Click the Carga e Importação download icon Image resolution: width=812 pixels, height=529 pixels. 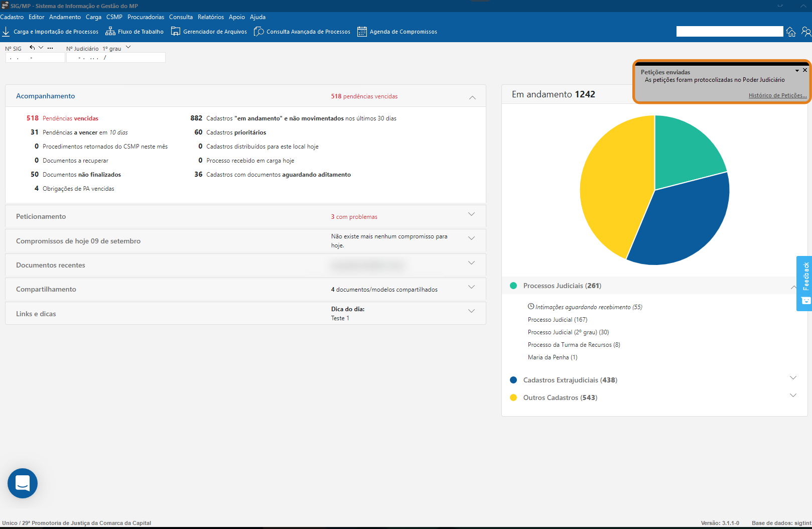[6, 32]
